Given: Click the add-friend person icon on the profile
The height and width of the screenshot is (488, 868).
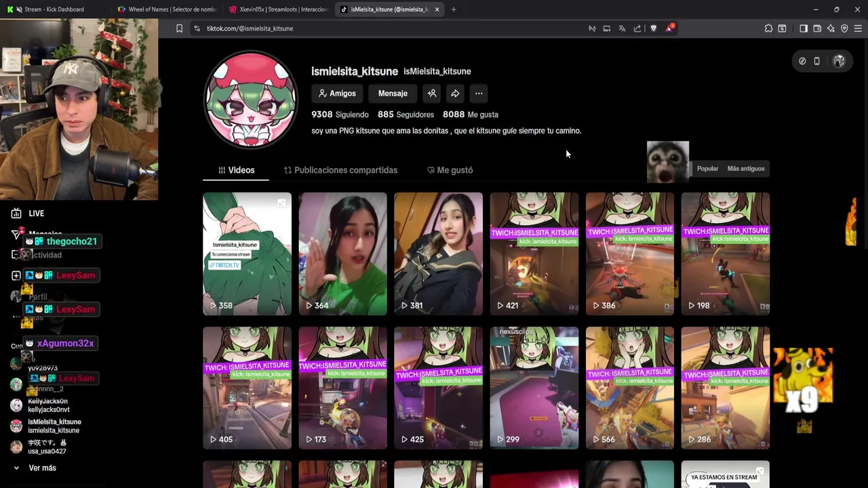Looking at the screenshot, I should coord(432,94).
